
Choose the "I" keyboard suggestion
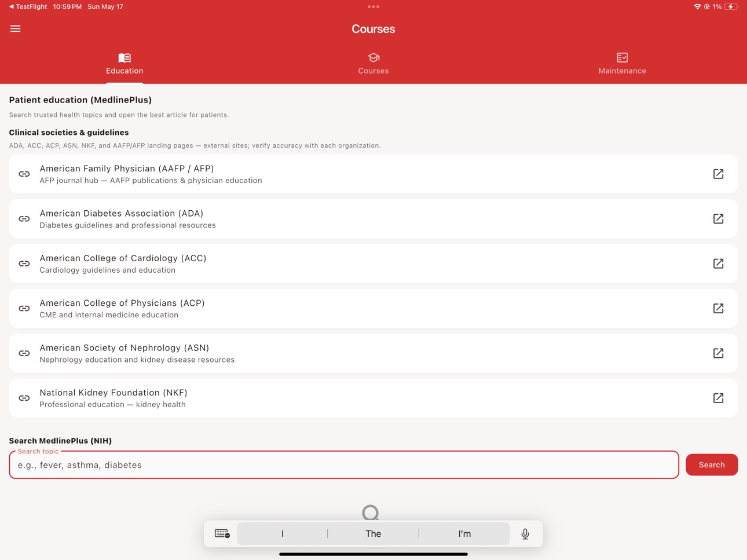(283, 533)
